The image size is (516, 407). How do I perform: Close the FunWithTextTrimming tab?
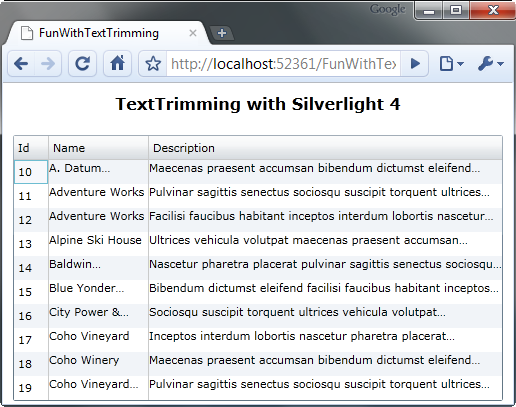(x=193, y=33)
